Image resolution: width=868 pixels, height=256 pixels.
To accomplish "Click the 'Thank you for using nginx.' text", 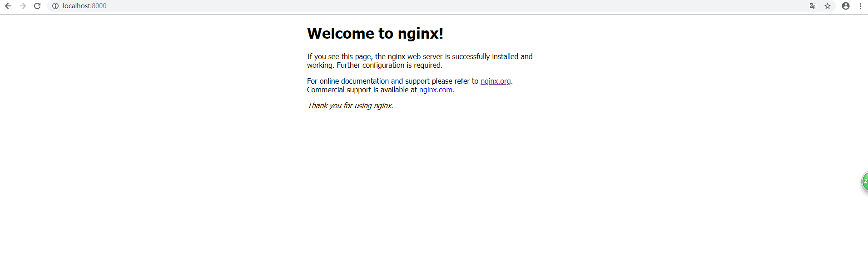I will tap(350, 105).
